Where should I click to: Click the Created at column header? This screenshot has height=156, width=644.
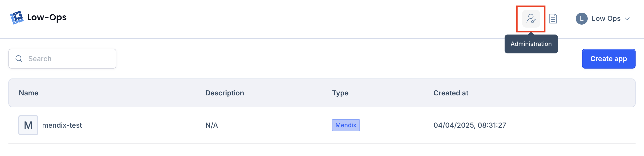pyautogui.click(x=451, y=93)
